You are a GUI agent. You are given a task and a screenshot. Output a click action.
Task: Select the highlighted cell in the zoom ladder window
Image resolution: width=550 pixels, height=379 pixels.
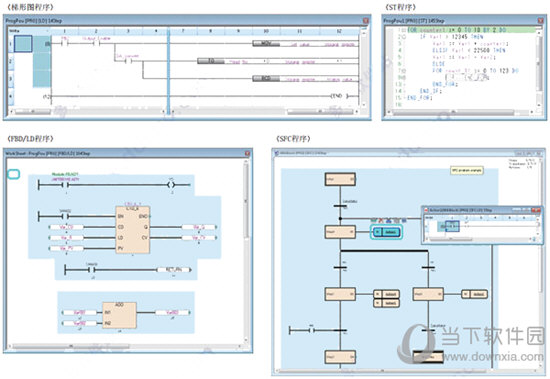[x=452, y=226]
